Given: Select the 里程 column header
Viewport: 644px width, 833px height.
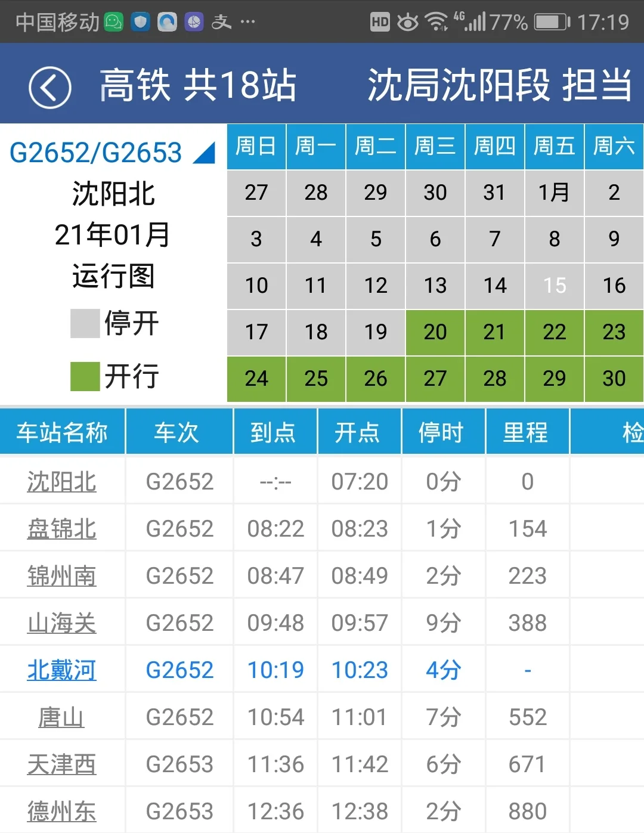Looking at the screenshot, I should [527, 431].
